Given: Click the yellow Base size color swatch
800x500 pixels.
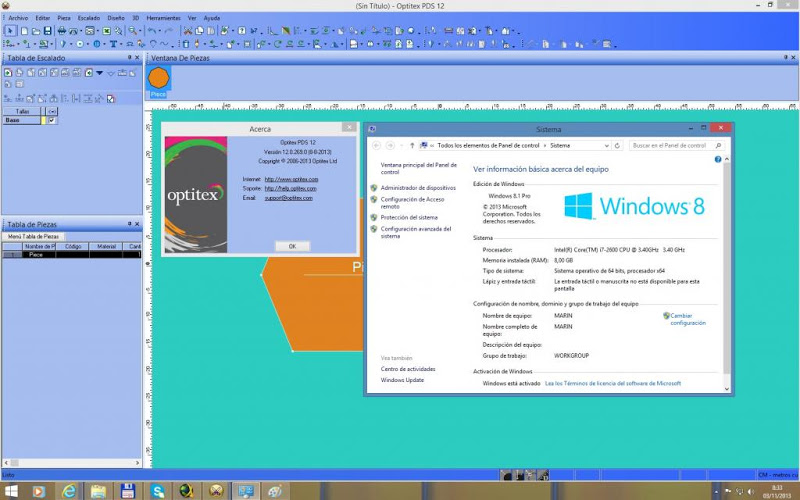Looking at the screenshot, I should pos(43,120).
